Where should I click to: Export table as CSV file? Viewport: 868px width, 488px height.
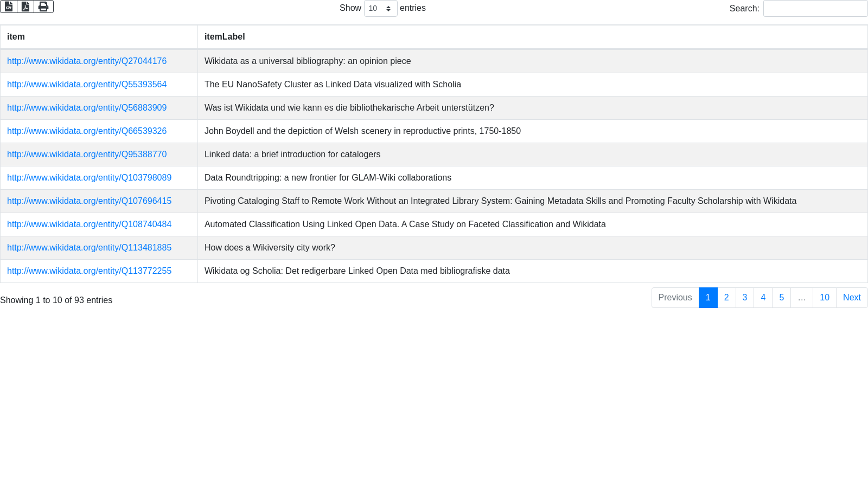point(9,7)
